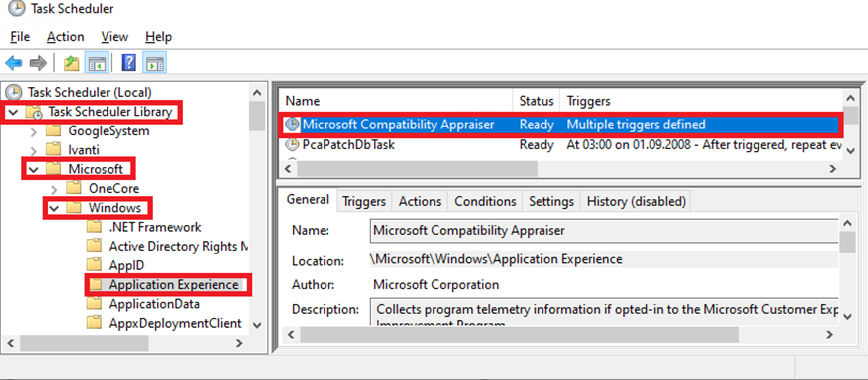The height and width of the screenshot is (380, 868).
Task: Toggle Show/Hide Console Tree toolbar icon
Action: [97, 63]
